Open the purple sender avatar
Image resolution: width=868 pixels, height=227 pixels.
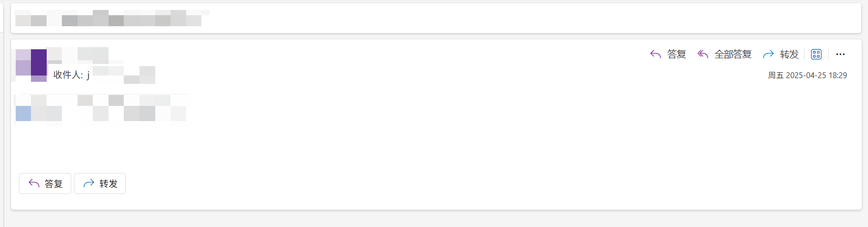tap(31, 65)
